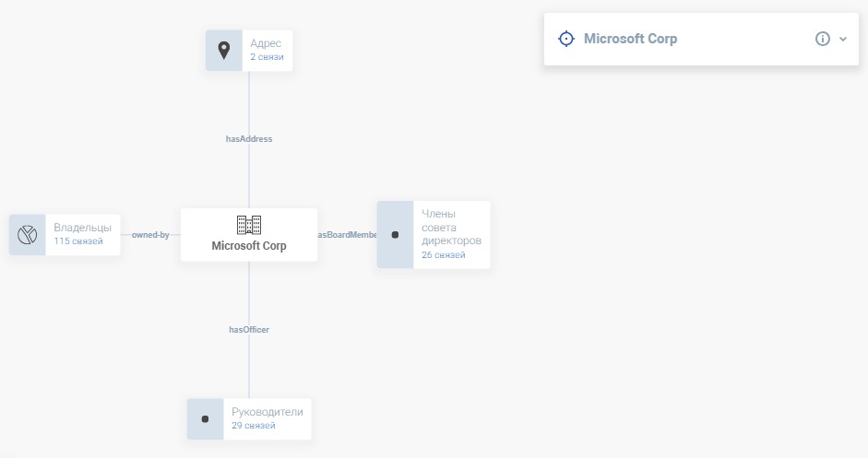Image resolution: width=868 pixels, height=458 pixels.
Task: Open the info icon in Microsoft Corp panel
Action: (x=823, y=39)
